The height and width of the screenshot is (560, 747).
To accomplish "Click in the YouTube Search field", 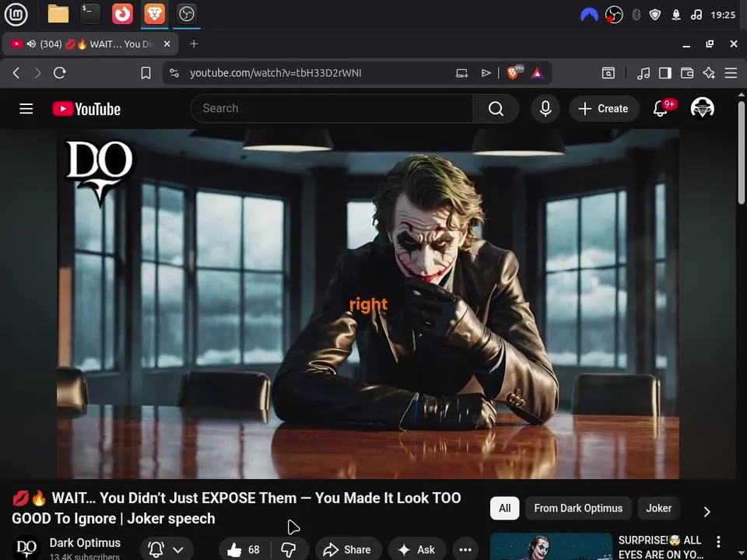I will pos(332,109).
